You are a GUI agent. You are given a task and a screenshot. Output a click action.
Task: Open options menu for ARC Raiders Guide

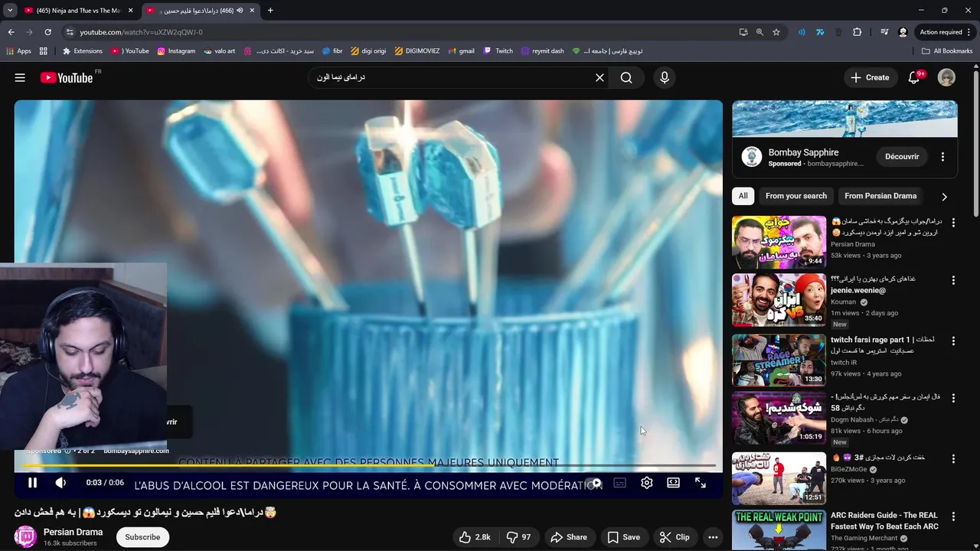953,517
